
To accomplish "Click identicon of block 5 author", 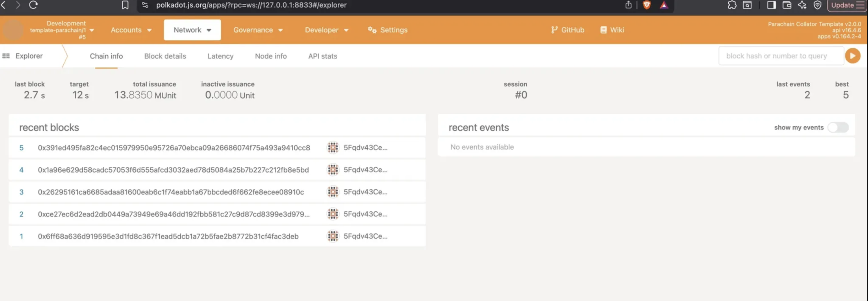I will click(333, 147).
